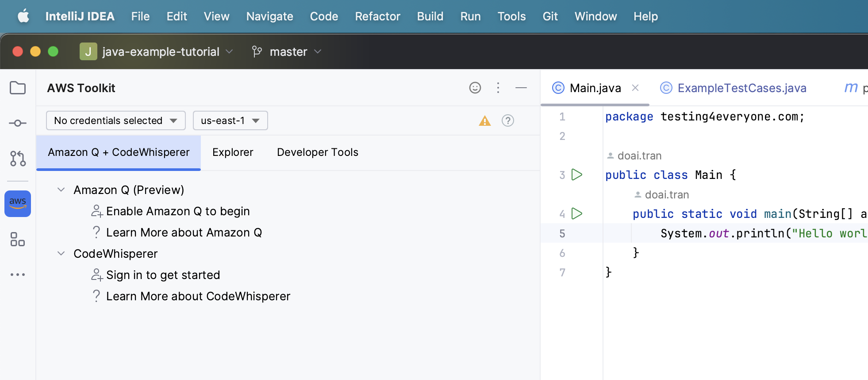Click the Apple menu icon
Screen dimensions: 868x380
click(23, 16)
